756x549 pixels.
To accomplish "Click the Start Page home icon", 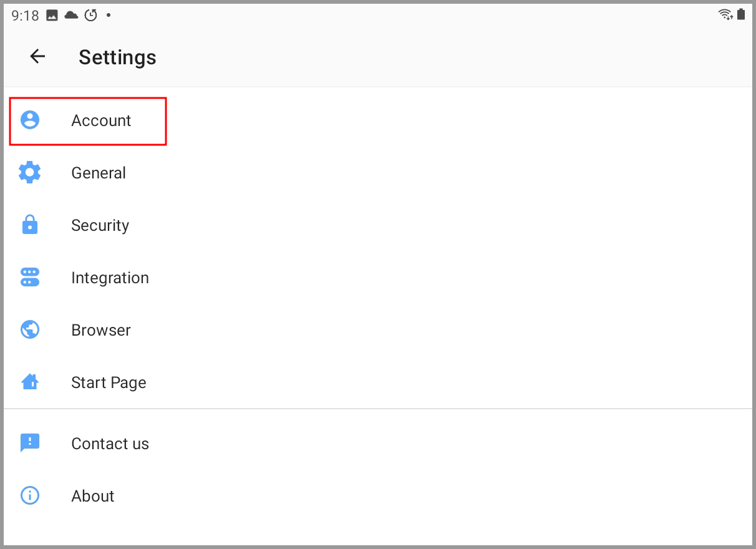I will coord(29,382).
